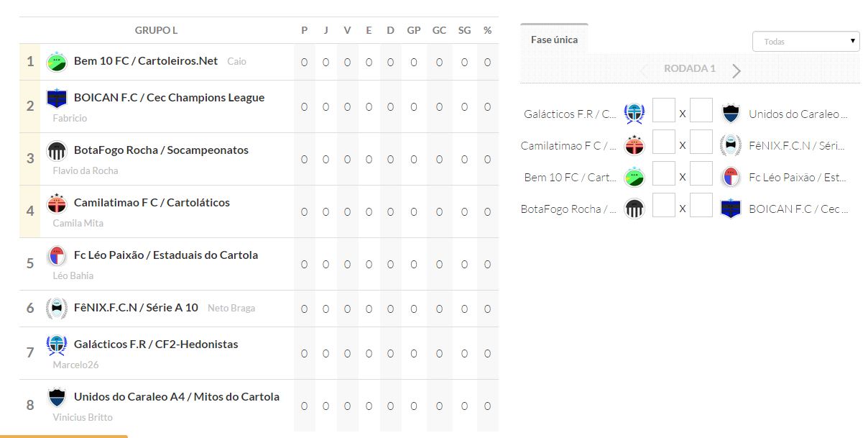The height and width of the screenshot is (438, 868).
Task: Click the RODADA 1 round label
Action: 690,69
